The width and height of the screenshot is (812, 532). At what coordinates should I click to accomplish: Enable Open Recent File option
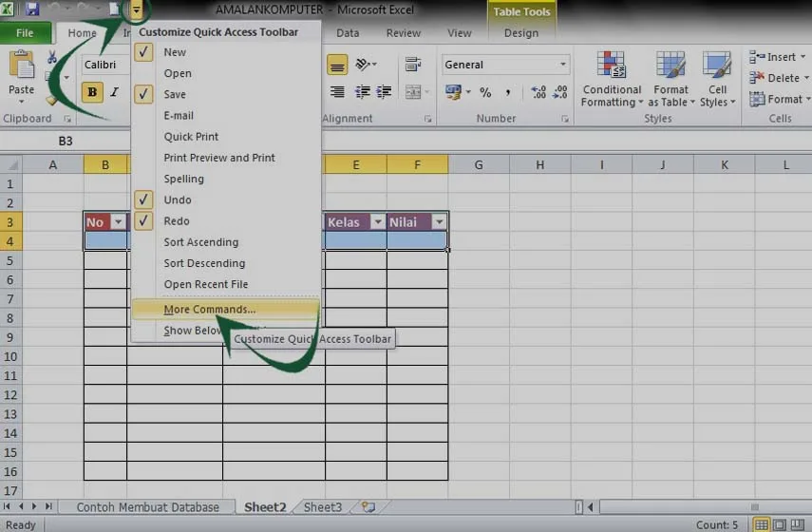point(226,284)
